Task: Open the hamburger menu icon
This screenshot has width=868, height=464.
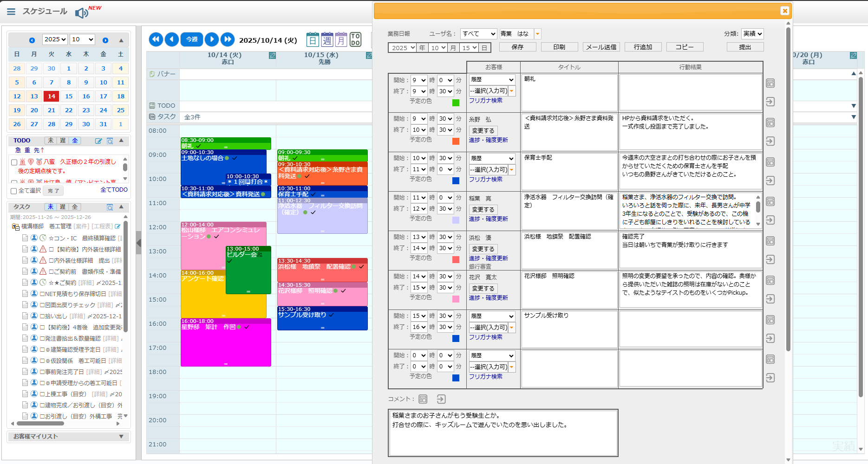Action: click(11, 12)
